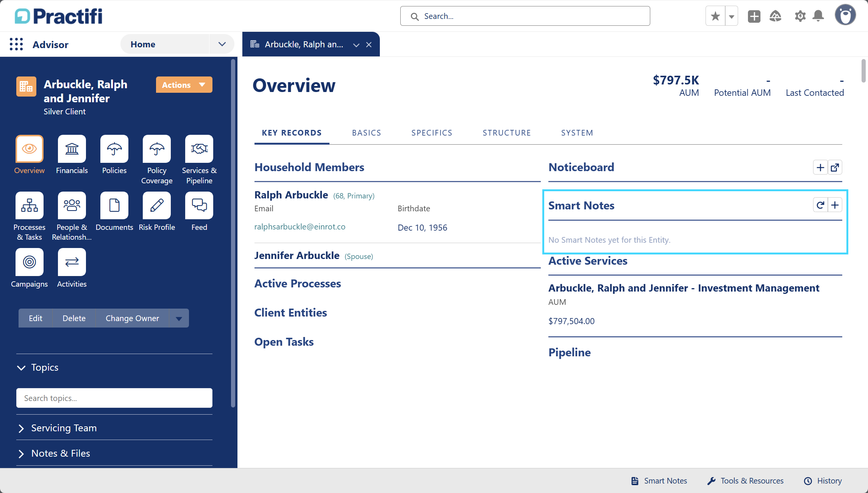This screenshot has width=868, height=493.
Task: Open the app launcher grid
Action: (16, 44)
